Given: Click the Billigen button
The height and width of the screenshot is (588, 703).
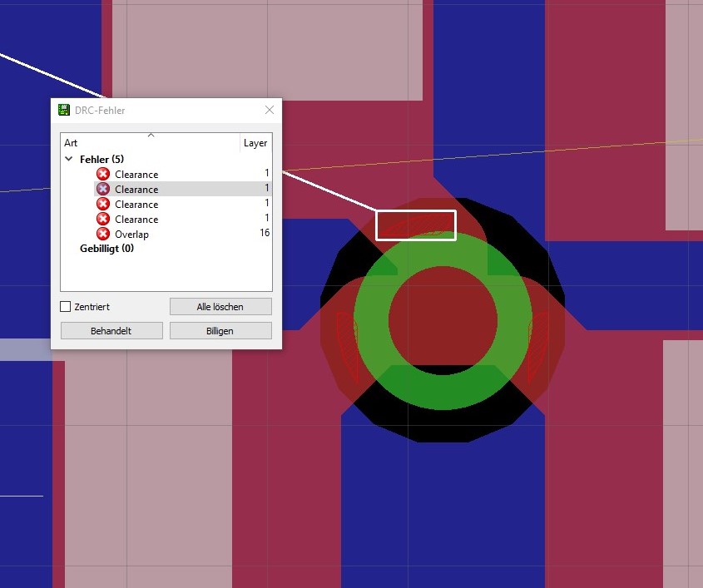Looking at the screenshot, I should click(220, 331).
